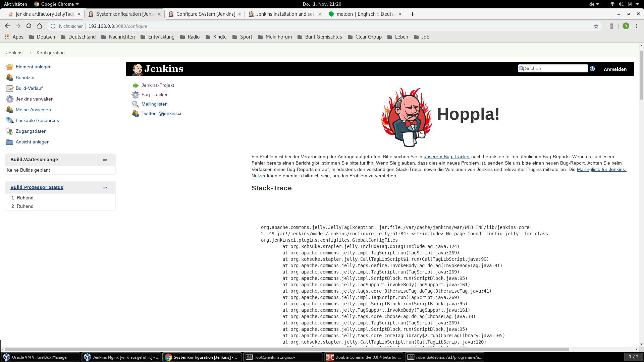Click the Konfiguration breadcrumb link
The image size is (644, 362).
coord(51,53)
